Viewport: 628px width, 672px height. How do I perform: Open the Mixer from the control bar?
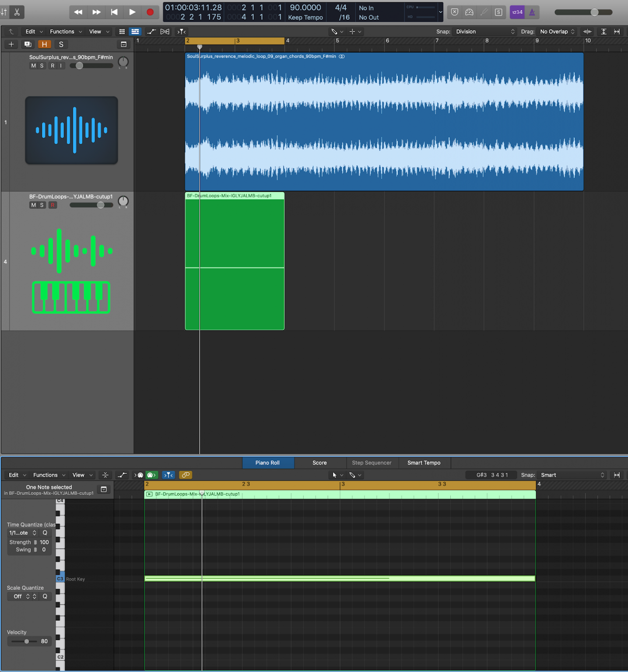(4, 12)
